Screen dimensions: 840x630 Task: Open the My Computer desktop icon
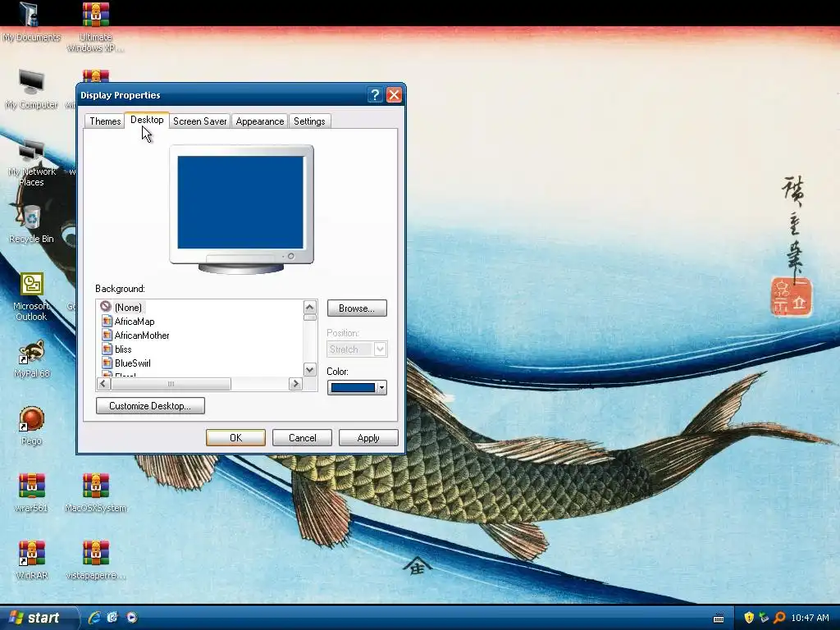(31, 89)
